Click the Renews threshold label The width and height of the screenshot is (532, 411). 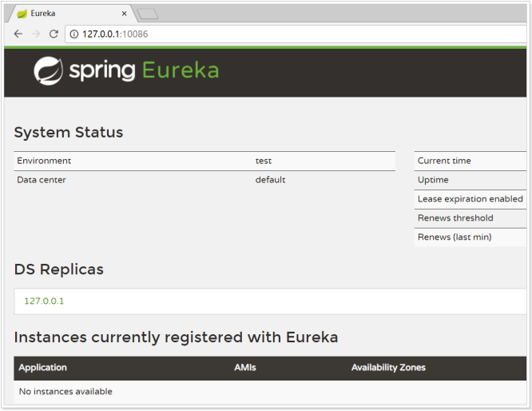pos(455,217)
